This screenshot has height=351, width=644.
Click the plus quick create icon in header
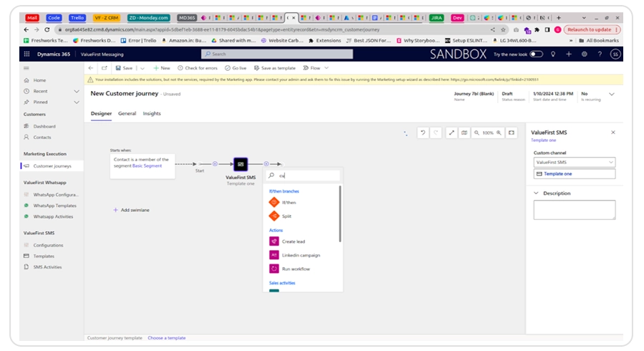point(568,54)
